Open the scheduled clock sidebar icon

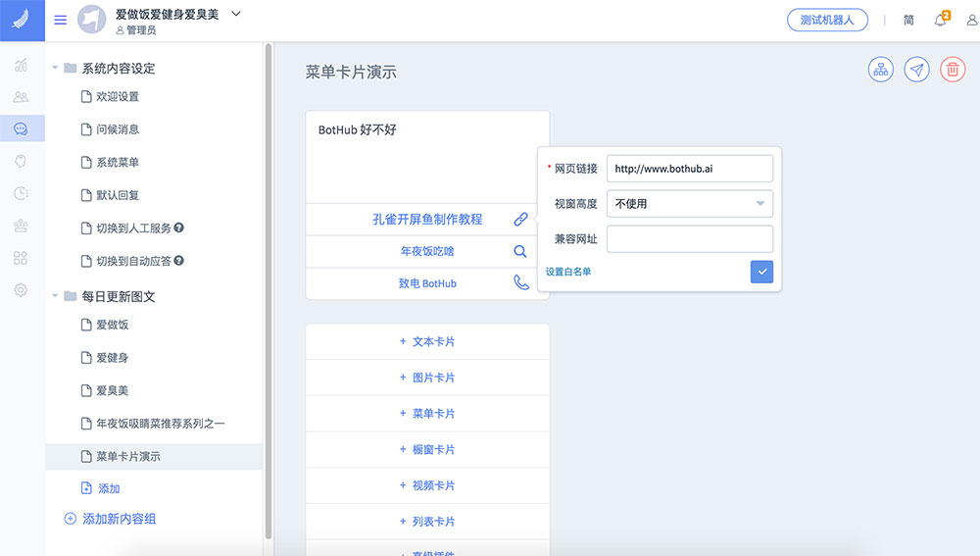(21, 193)
